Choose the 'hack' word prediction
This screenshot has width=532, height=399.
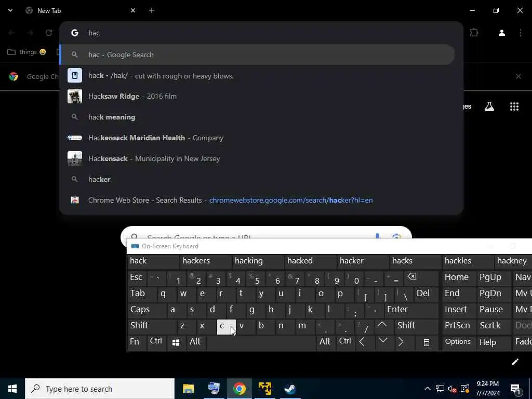point(153,261)
